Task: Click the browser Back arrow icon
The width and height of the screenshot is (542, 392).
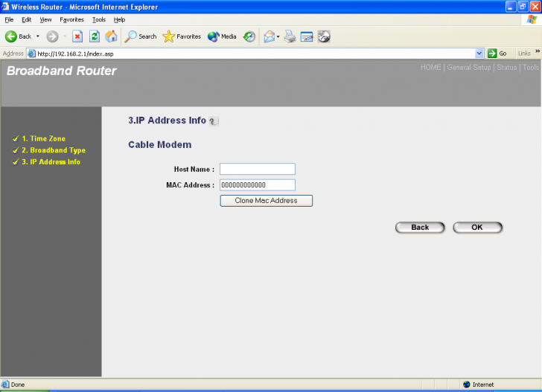Action: [12, 36]
